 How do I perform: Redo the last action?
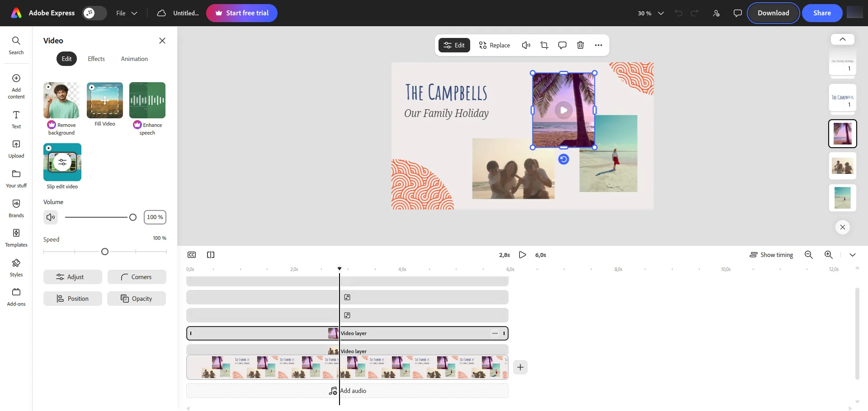[695, 13]
